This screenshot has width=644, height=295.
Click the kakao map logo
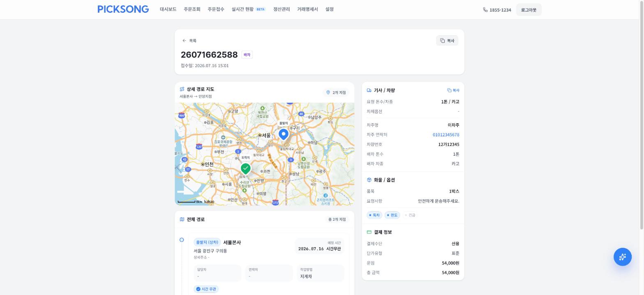[209, 202]
